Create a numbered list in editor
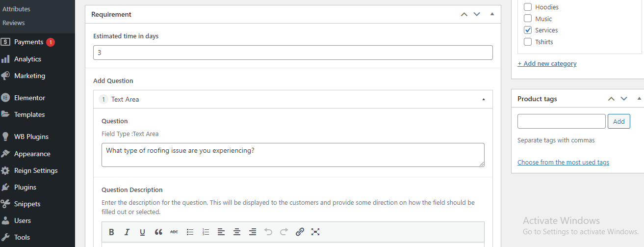Screen dimensions: 644x247 pos(206,232)
